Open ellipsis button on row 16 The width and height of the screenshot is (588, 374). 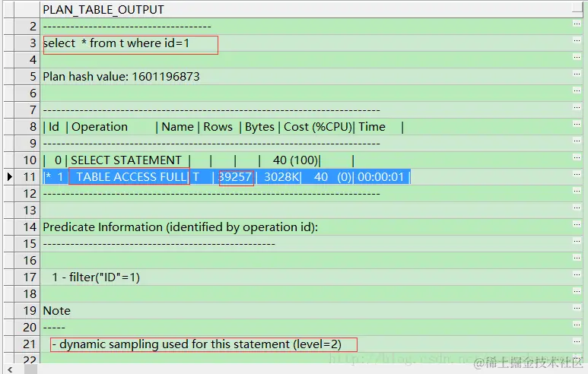coord(577,258)
